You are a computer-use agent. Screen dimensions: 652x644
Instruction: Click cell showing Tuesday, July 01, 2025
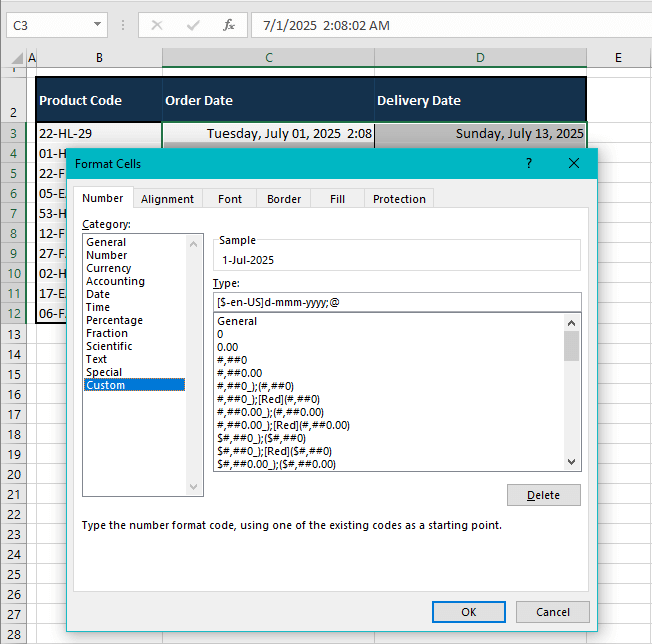click(269, 133)
